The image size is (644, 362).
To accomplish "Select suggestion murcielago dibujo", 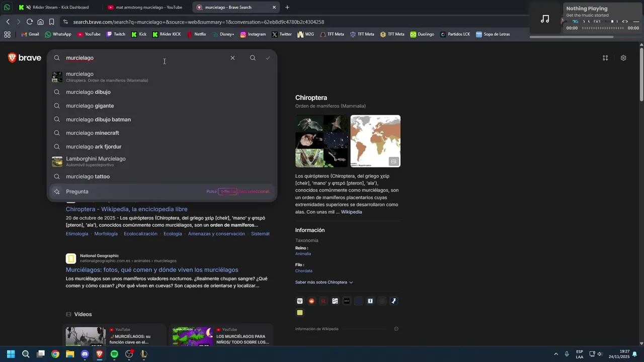I will coord(162,92).
